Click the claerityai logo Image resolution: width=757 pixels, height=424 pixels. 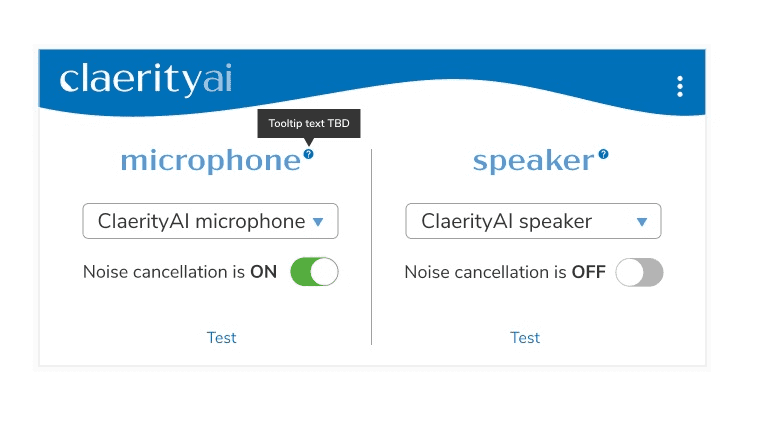point(146,79)
